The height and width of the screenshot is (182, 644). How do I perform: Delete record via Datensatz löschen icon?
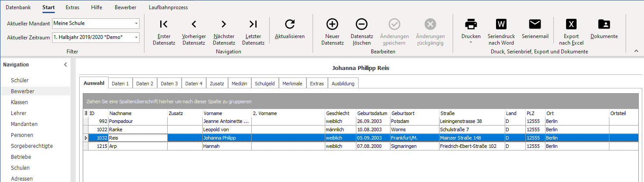[362, 24]
